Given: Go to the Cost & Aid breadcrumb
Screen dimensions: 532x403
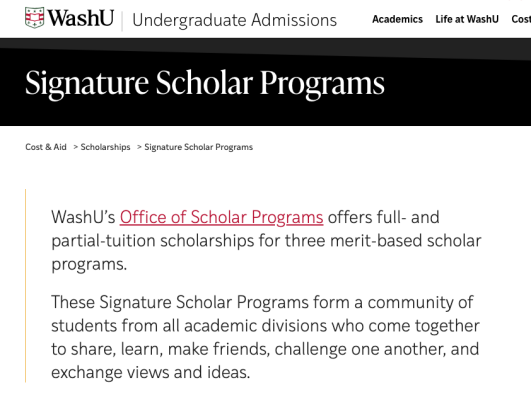Looking at the screenshot, I should pos(46,147).
